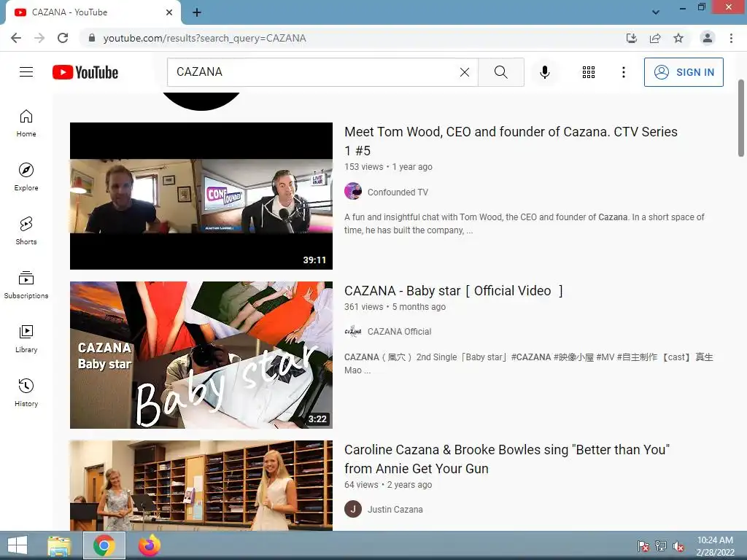Reload the page
The image size is (747, 560).
point(63,38)
